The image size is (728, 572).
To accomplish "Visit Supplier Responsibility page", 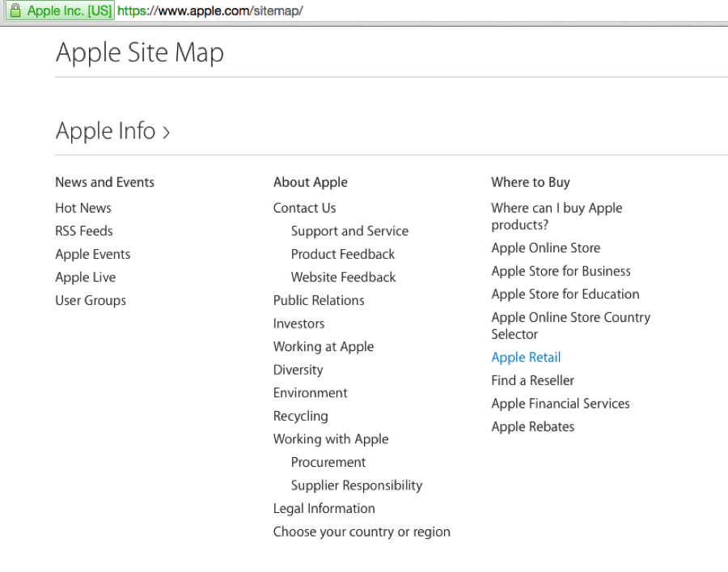I will [357, 485].
